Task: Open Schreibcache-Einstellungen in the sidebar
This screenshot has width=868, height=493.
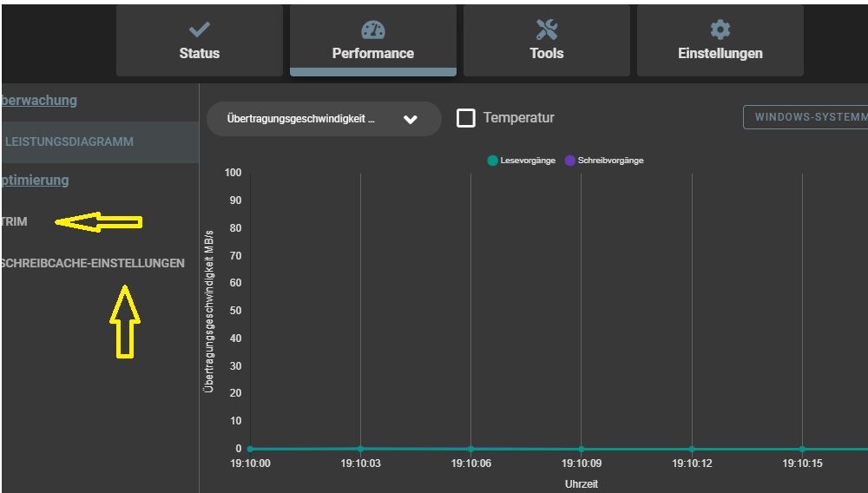Action: (93, 262)
